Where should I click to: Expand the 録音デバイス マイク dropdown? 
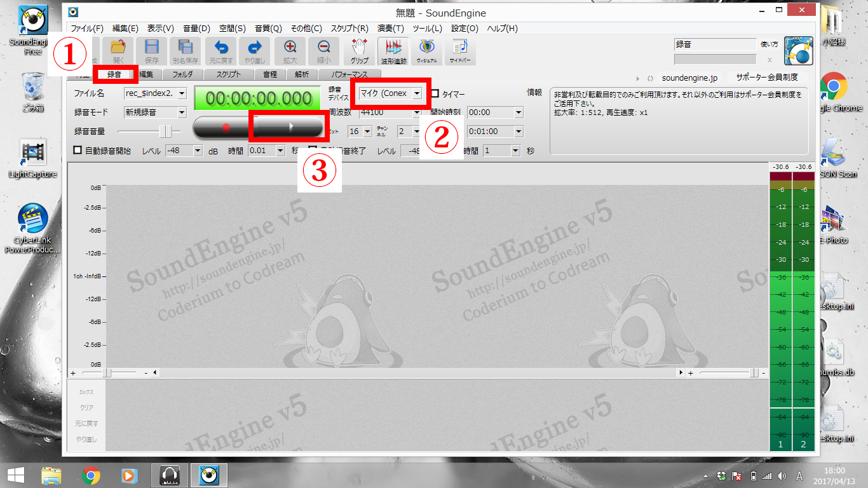[x=416, y=93]
